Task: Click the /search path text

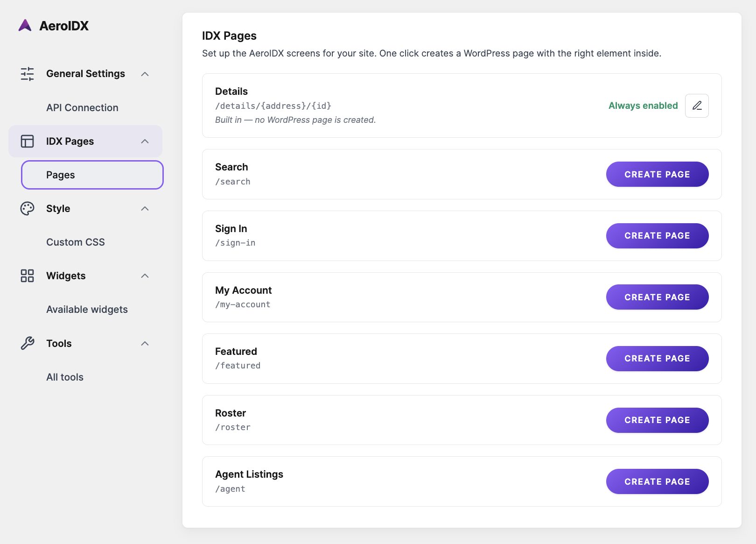Action: point(232,182)
